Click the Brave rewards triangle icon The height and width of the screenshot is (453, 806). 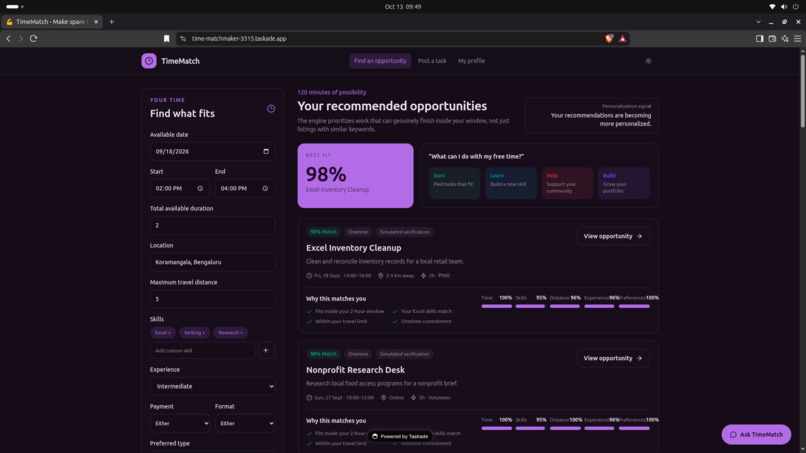click(x=622, y=39)
